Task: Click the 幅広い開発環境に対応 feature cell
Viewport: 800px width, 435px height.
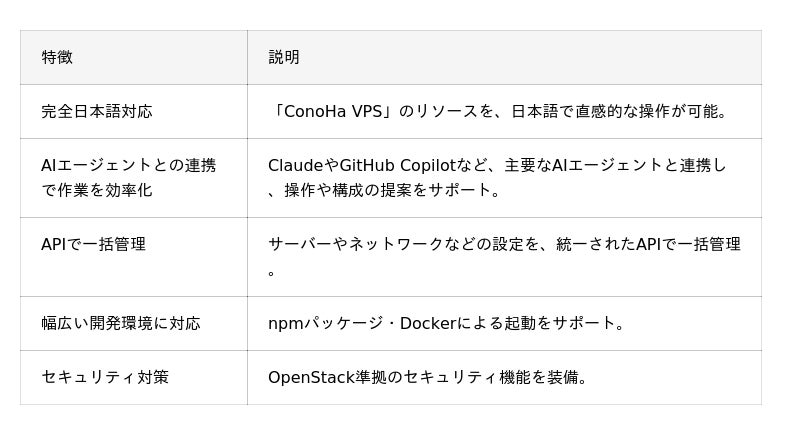Action: 120,323
